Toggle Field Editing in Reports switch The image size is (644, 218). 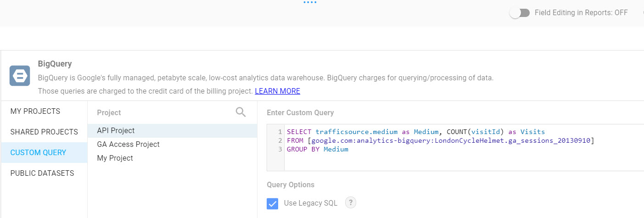[x=520, y=13]
